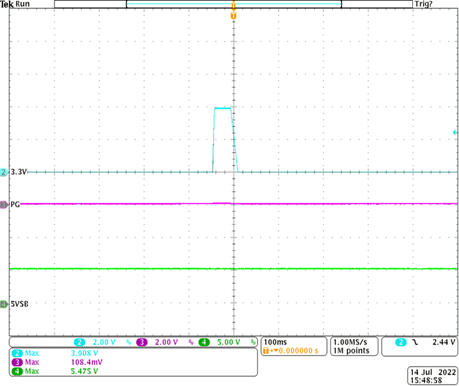
Task: Click the falling edge trigger slope icon
Action: click(415, 342)
